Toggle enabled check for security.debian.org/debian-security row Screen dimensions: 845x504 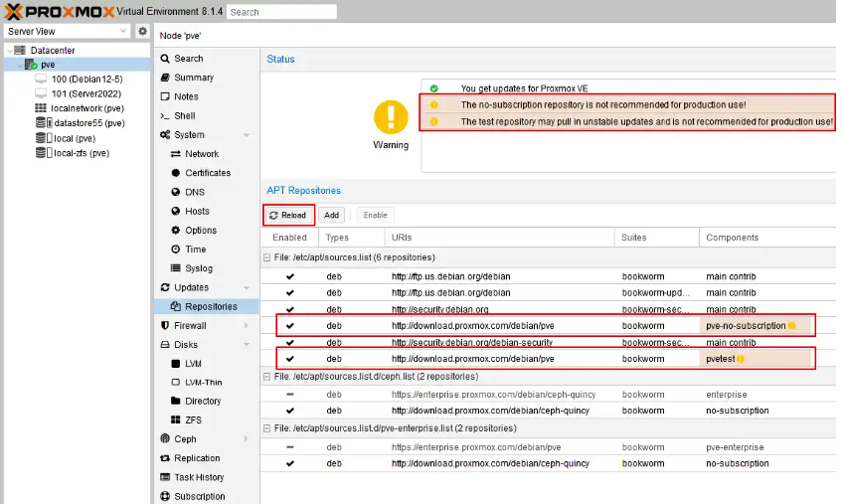(x=290, y=342)
